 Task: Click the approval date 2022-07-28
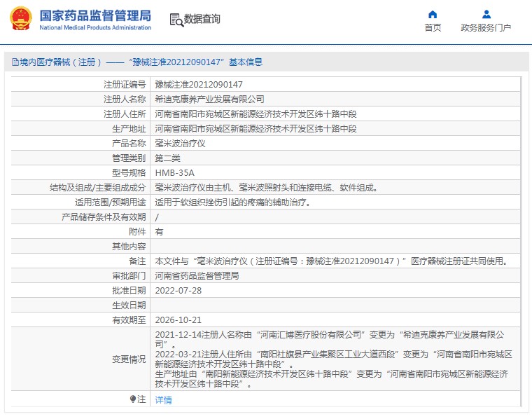tap(178, 290)
